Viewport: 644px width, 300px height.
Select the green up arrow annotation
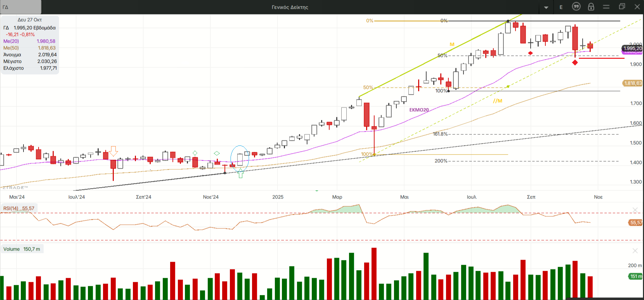(240, 173)
